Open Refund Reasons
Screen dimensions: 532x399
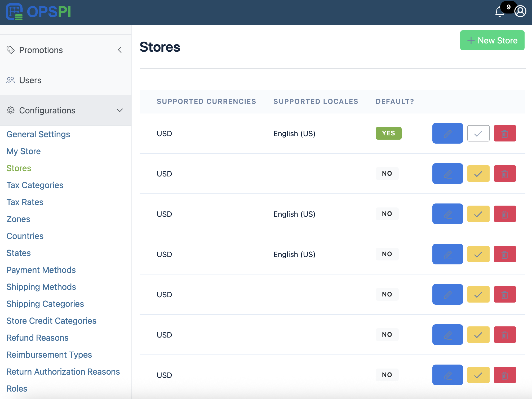click(37, 338)
